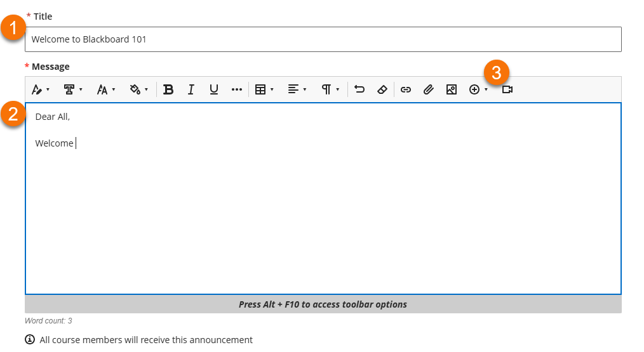This screenshot has height=352, width=644.
Task: Clear formatting with the eraser icon
Action: point(382,89)
